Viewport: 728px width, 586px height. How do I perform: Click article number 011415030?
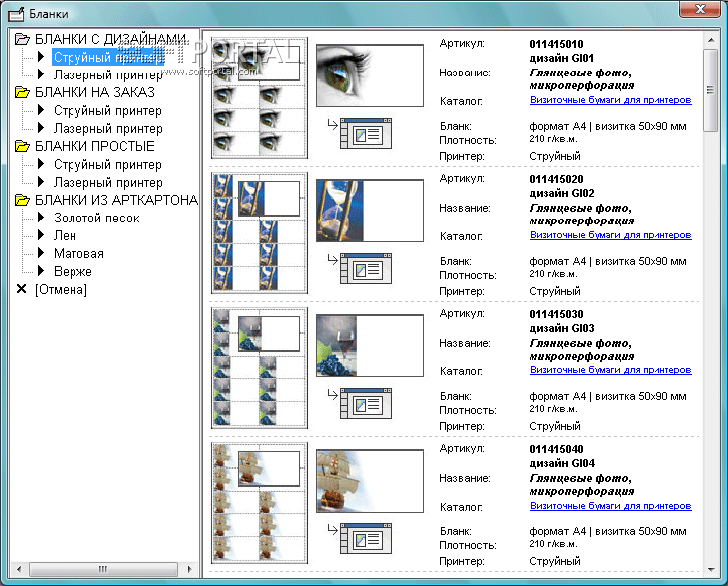556,315
